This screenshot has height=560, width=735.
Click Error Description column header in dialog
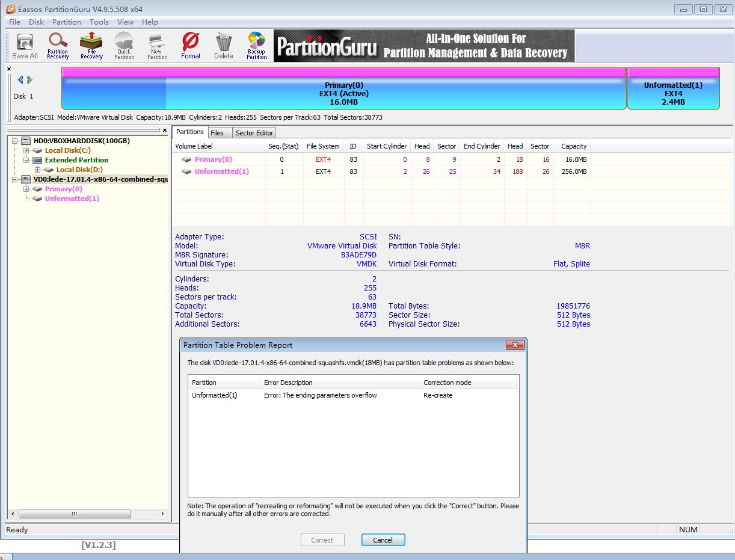click(x=340, y=383)
